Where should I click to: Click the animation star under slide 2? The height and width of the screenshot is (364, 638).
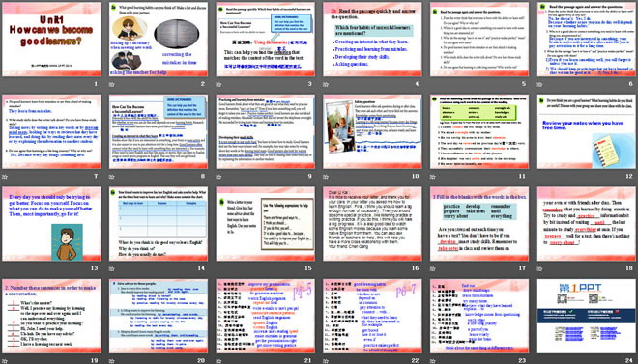tap(111, 85)
